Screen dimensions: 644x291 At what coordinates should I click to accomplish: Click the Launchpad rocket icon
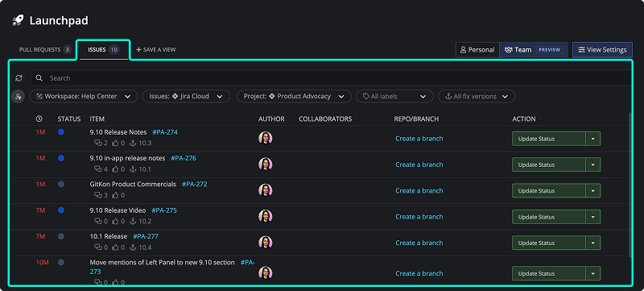[18, 20]
